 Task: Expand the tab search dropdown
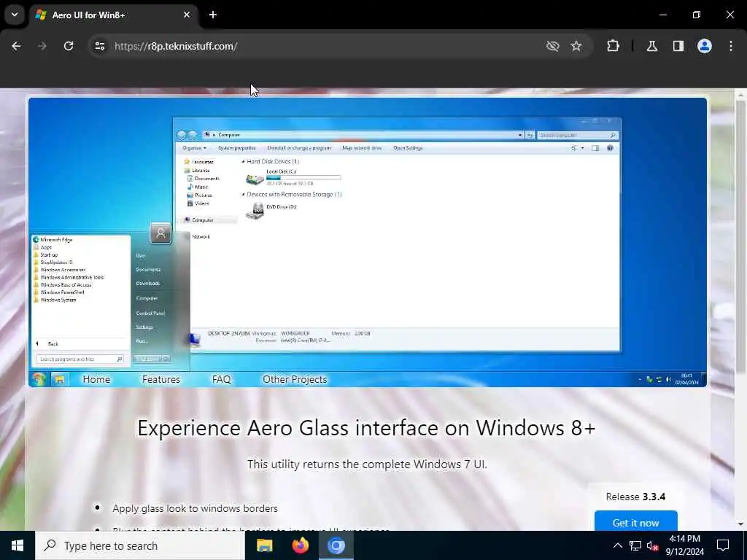pyautogui.click(x=15, y=15)
